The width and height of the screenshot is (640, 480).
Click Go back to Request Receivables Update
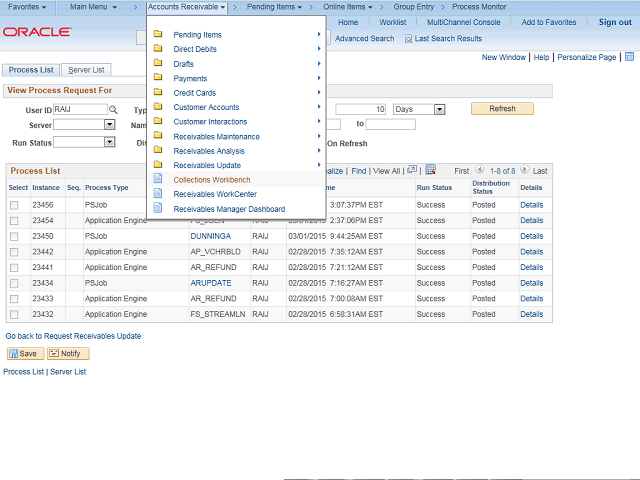point(73,336)
